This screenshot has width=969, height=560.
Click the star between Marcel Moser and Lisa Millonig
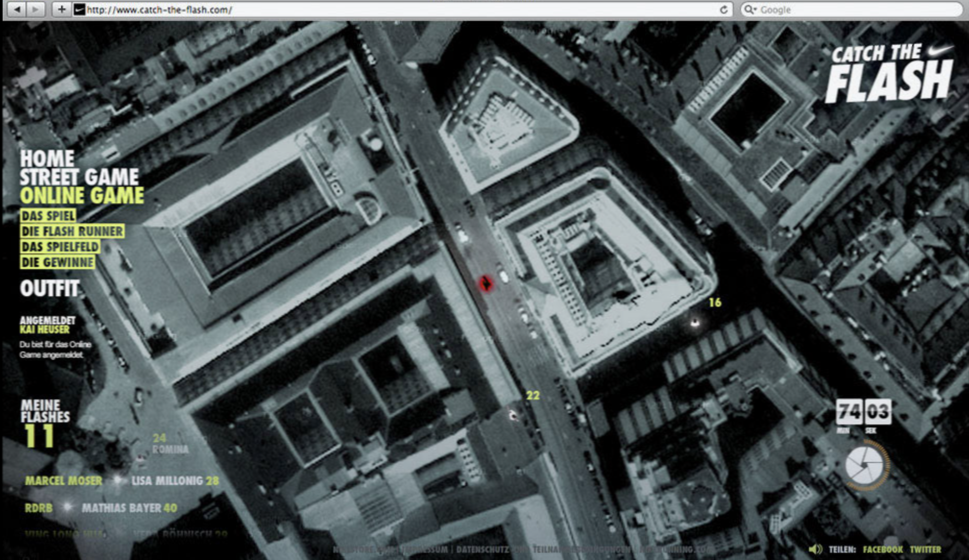click(x=117, y=480)
